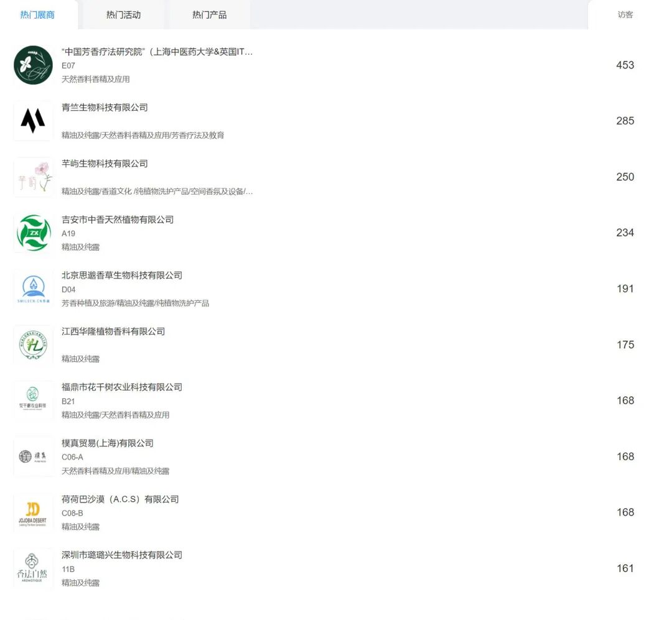Click the 吉安市中香 green ZX logo
Screen dimensions: 672x620
click(33, 233)
